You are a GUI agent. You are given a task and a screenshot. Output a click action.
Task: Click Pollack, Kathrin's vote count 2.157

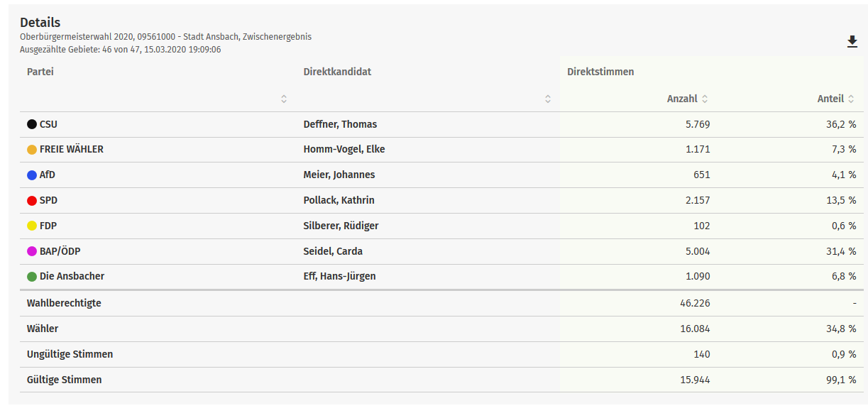[696, 201]
